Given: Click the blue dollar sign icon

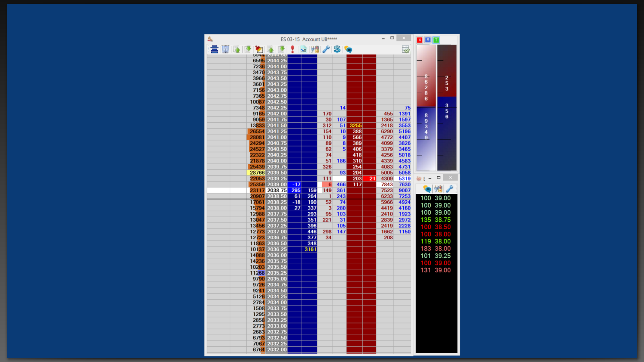Looking at the screenshot, I should click(337, 49).
